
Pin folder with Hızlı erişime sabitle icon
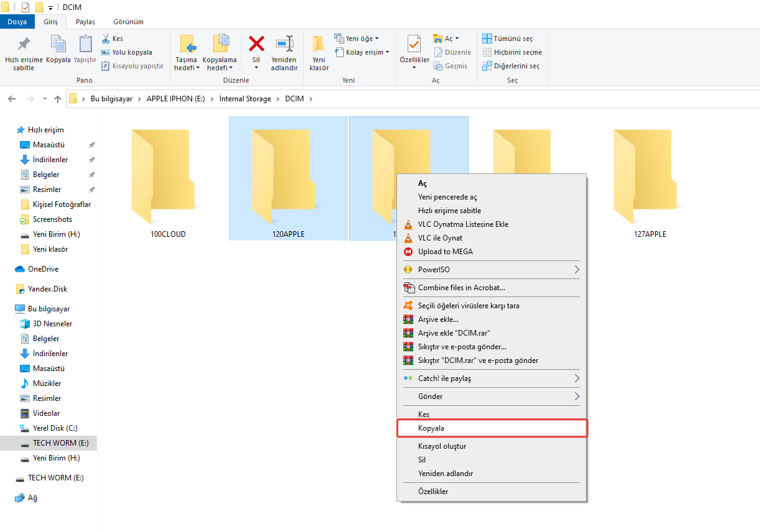[x=24, y=45]
